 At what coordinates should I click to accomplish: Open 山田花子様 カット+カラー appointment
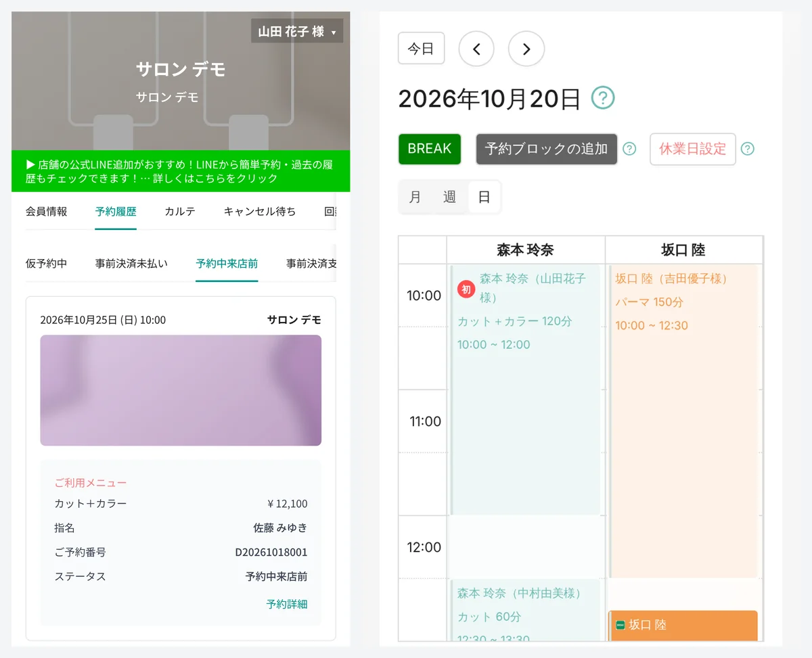coord(525,390)
